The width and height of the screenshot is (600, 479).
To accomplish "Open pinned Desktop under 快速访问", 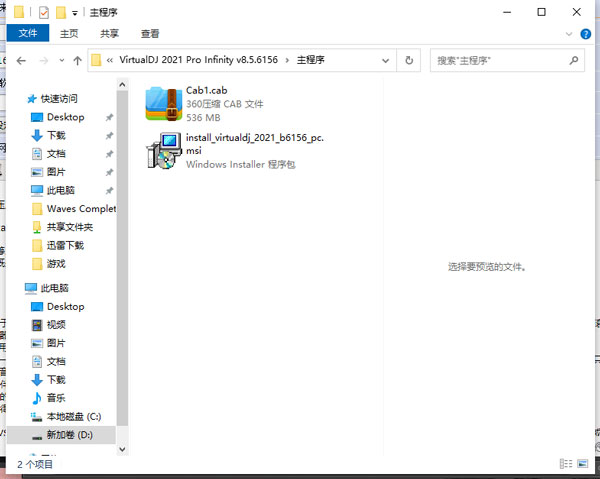I will 65,117.
